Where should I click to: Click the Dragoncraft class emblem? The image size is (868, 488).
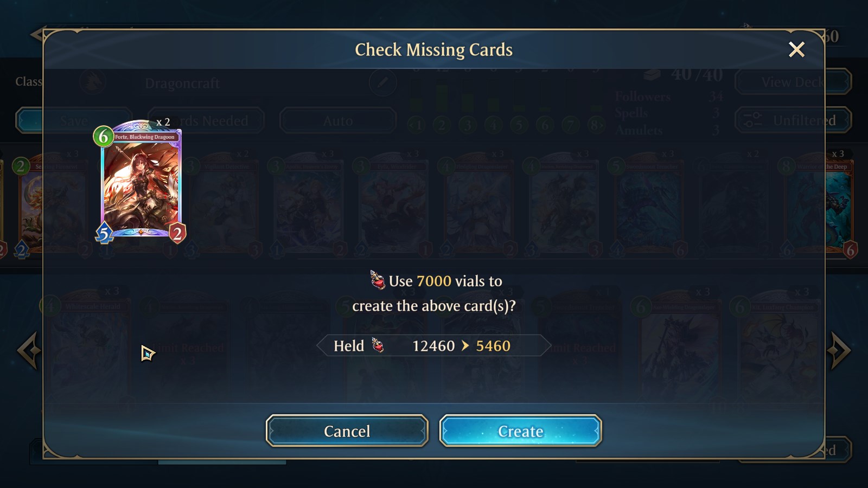93,82
